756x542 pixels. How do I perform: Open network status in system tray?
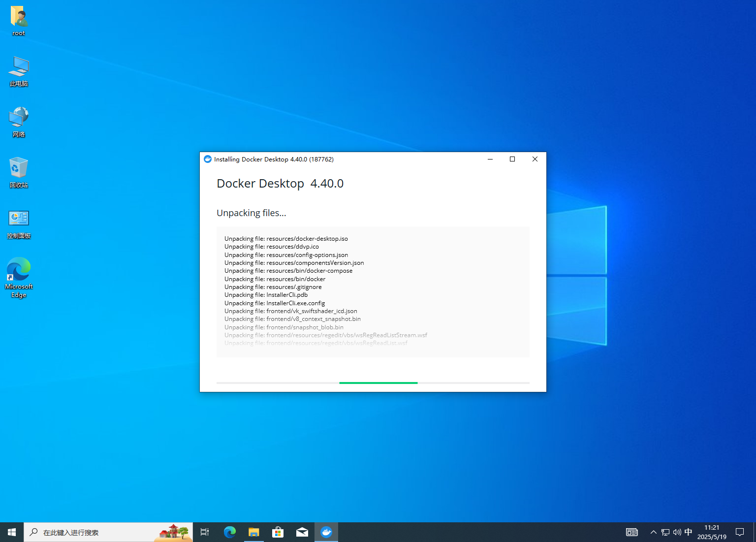(x=665, y=532)
